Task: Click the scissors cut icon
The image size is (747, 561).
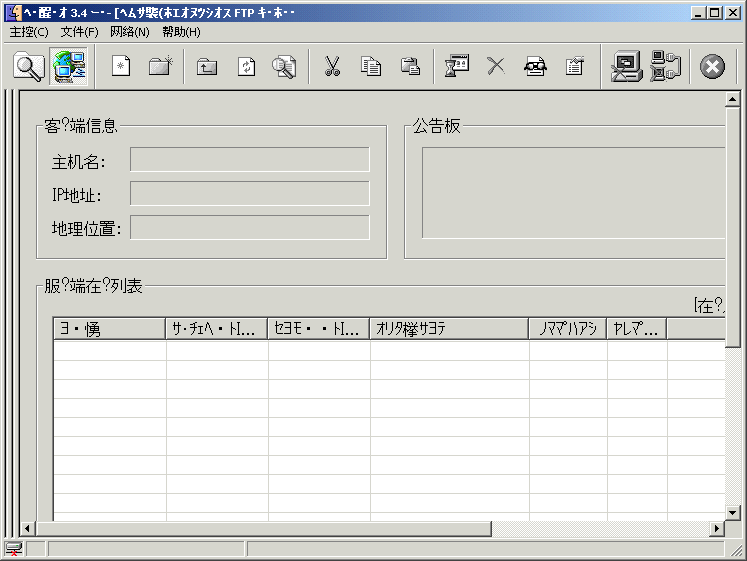Action: [x=332, y=67]
